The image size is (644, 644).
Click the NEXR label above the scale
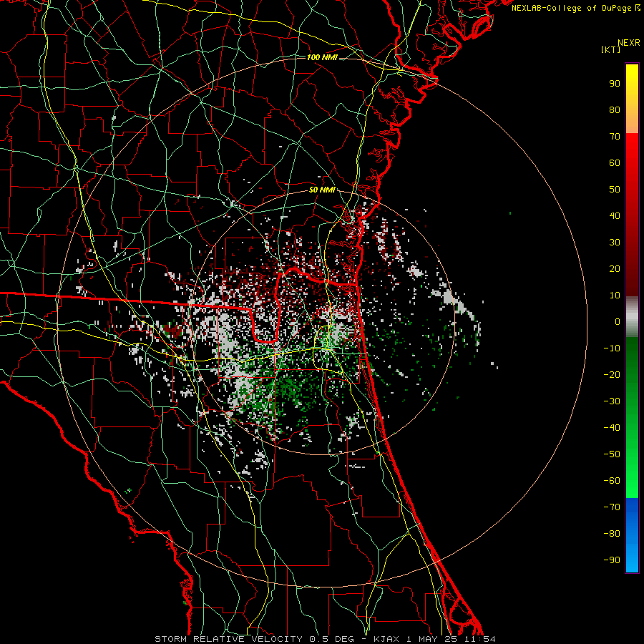point(628,43)
